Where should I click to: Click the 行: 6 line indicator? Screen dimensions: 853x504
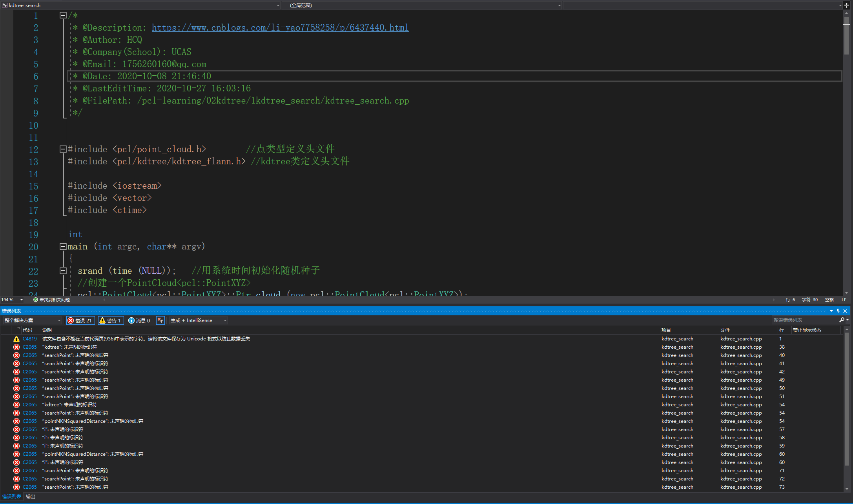coord(790,300)
